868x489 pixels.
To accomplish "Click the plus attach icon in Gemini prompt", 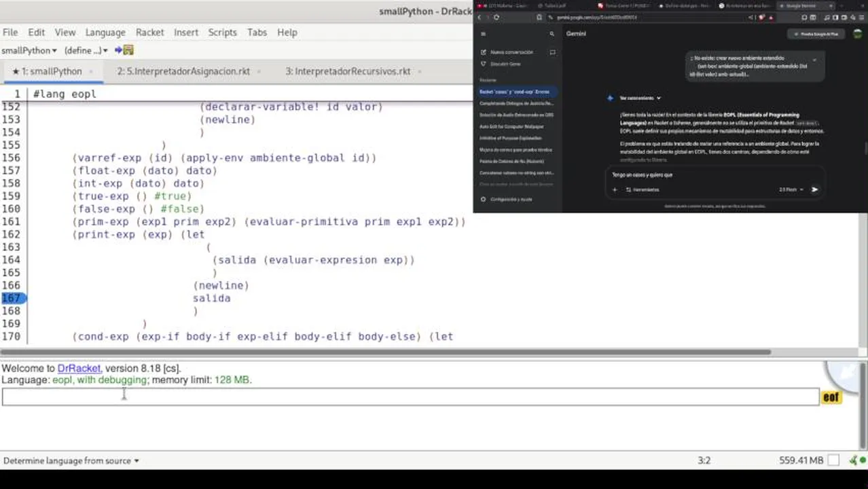I will [x=615, y=189].
